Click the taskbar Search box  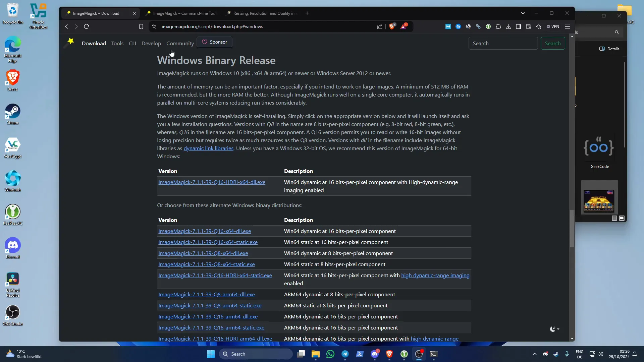coord(256,354)
